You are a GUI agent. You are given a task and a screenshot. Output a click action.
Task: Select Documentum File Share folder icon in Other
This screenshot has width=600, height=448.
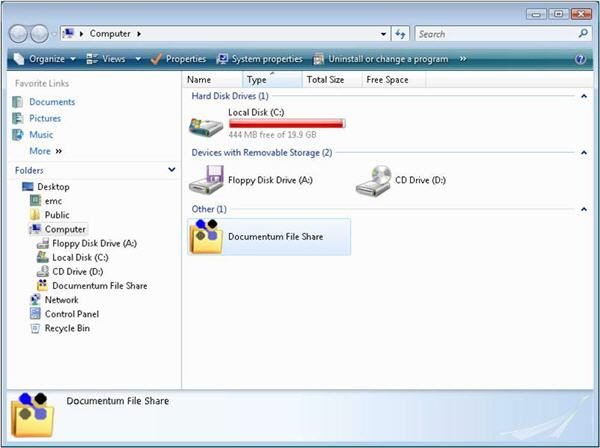[206, 236]
